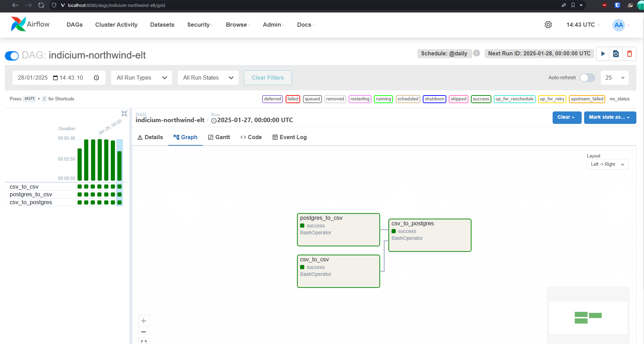Open the Event Log tab

pos(289,137)
